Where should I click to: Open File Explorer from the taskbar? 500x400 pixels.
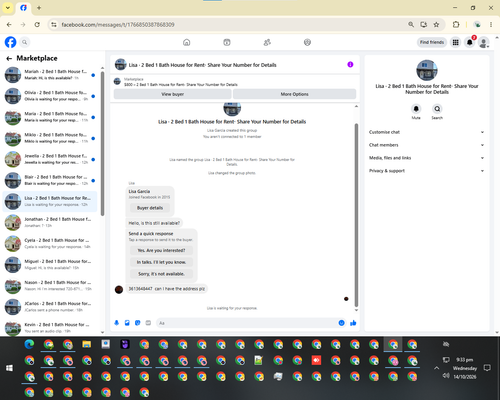(87, 344)
